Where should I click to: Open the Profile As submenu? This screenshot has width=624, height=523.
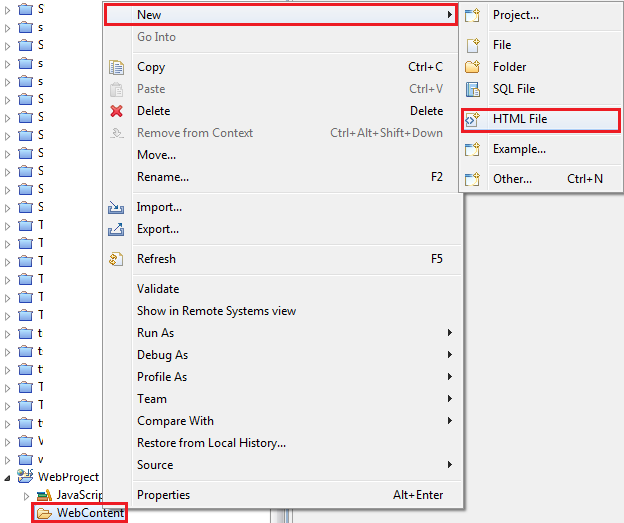click(281, 377)
